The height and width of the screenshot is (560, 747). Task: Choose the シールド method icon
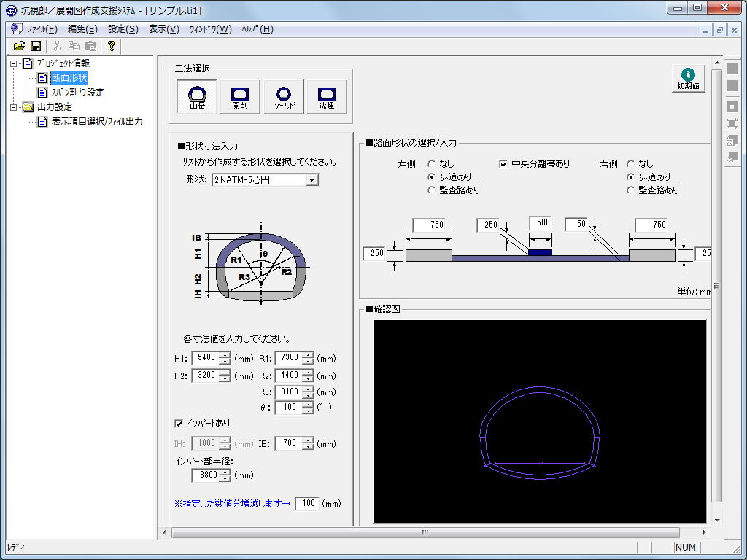(x=284, y=96)
